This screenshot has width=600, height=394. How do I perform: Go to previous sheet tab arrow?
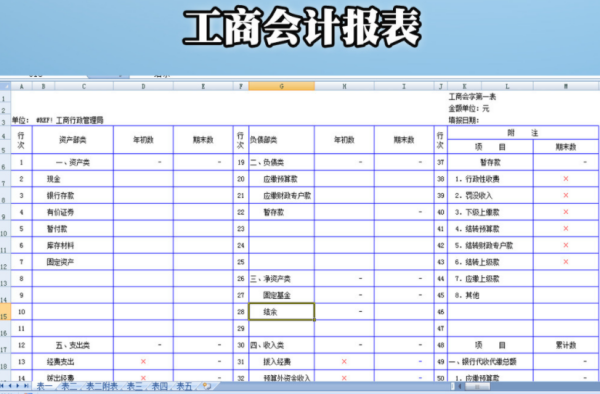[10, 386]
